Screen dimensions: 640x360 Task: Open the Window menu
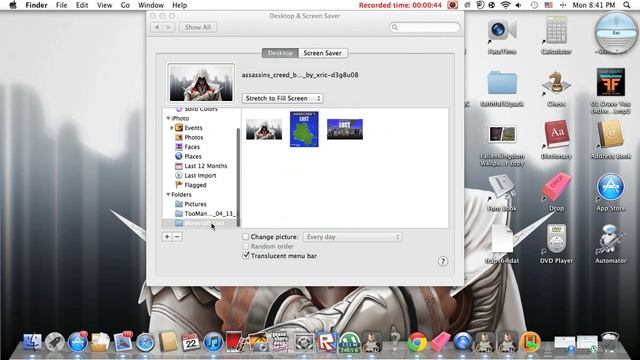(x=151, y=5)
